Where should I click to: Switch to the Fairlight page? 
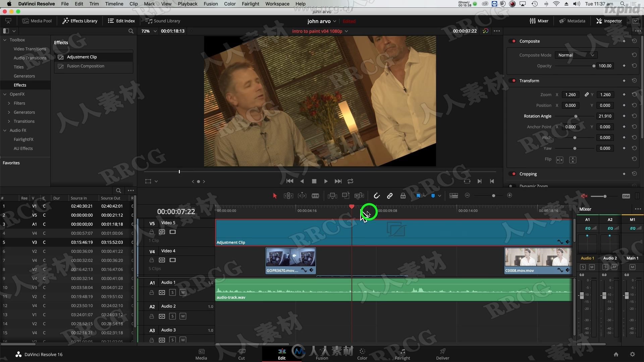point(402,354)
